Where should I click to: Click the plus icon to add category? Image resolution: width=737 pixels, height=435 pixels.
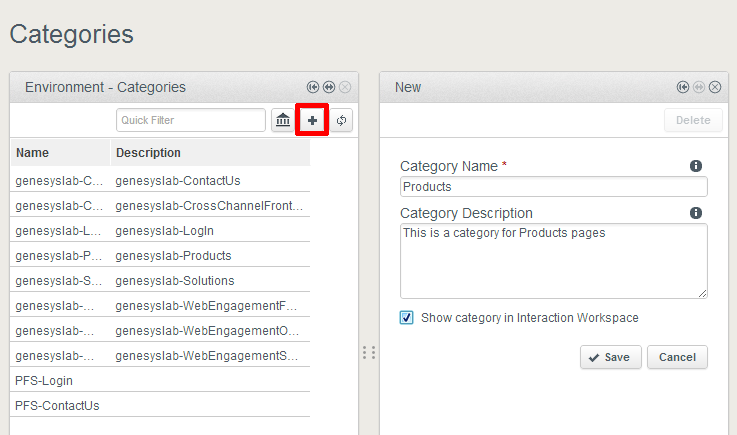click(312, 120)
